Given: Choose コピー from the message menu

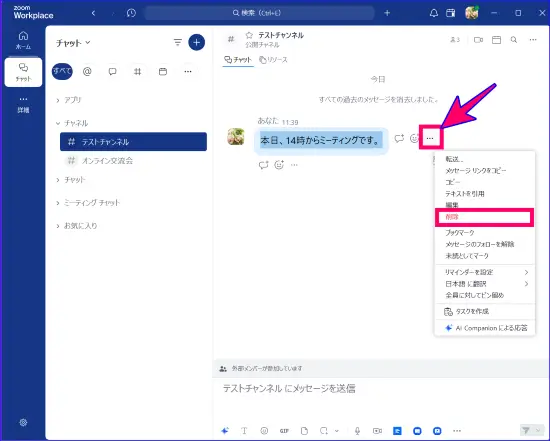Looking at the screenshot, I should tap(485, 182).
